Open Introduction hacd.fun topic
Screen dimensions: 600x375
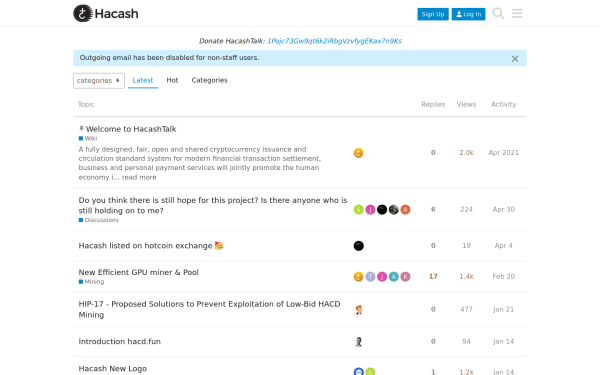click(119, 341)
